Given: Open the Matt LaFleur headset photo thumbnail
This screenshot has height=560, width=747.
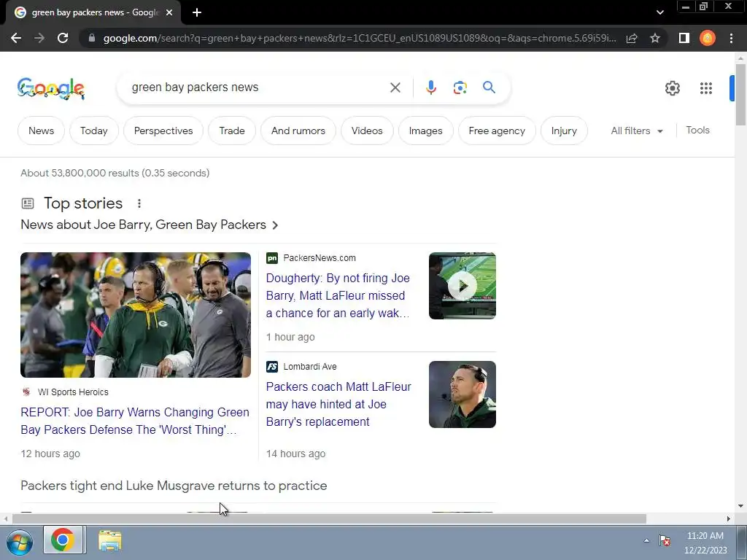Looking at the screenshot, I should tap(462, 394).
